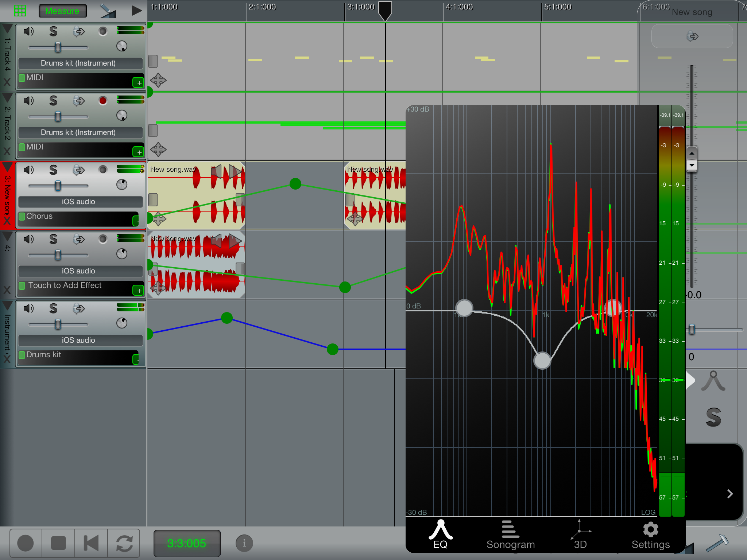Click Touch to Add Effect slot
Screen dimensions: 747x560
click(65, 285)
